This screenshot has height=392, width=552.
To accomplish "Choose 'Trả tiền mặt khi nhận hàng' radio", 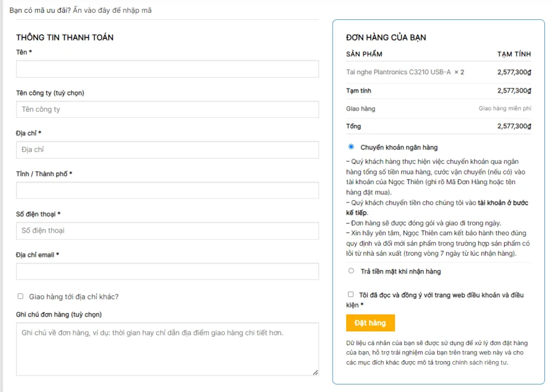I will [351, 271].
